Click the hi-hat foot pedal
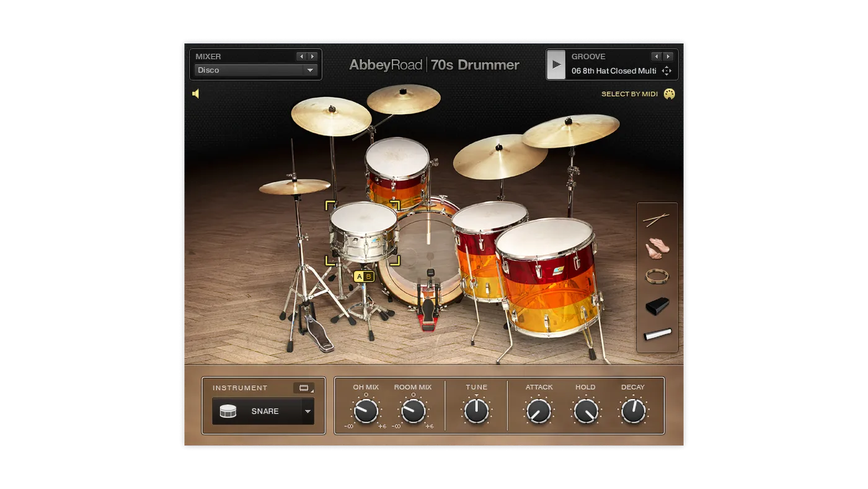Screen dimensions: 868x489 (x=320, y=331)
